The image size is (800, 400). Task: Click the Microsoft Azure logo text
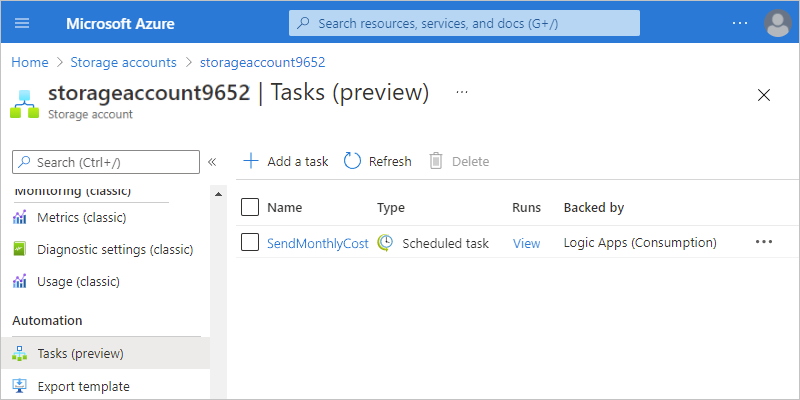pos(120,23)
